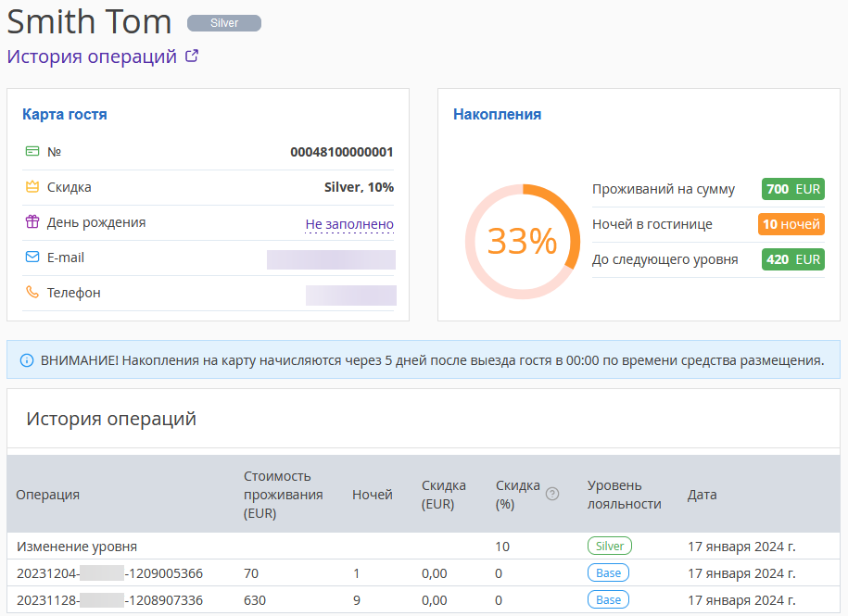
Task: Click the info icon in the ВНИМАНИЕ notice
Action: click(x=27, y=359)
